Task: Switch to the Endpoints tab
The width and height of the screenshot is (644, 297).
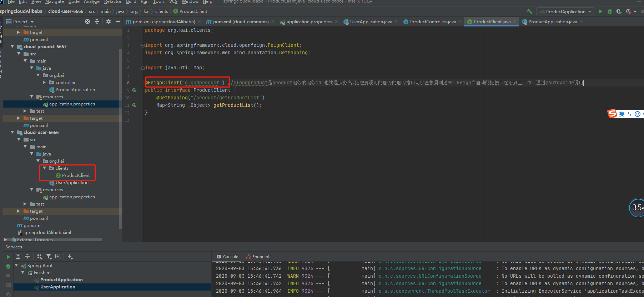Action: 258,257
